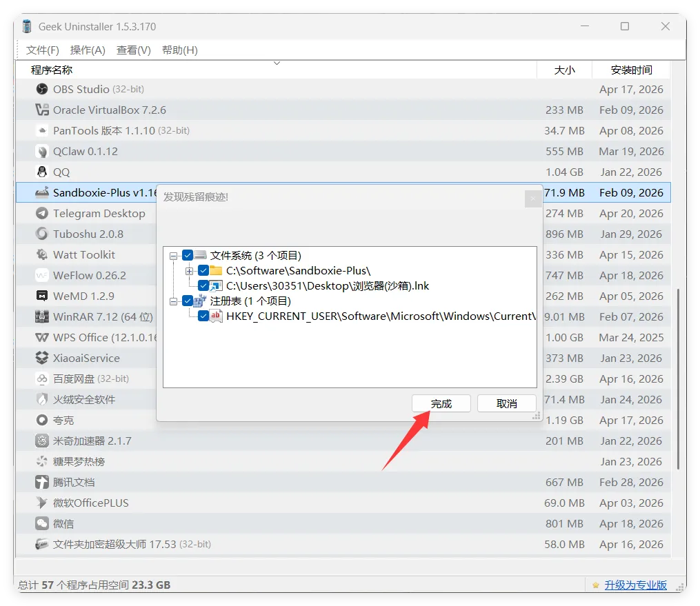The width and height of the screenshot is (700, 606).
Task: Select the 文件系统 (3 个项目) label
Action: (x=256, y=255)
